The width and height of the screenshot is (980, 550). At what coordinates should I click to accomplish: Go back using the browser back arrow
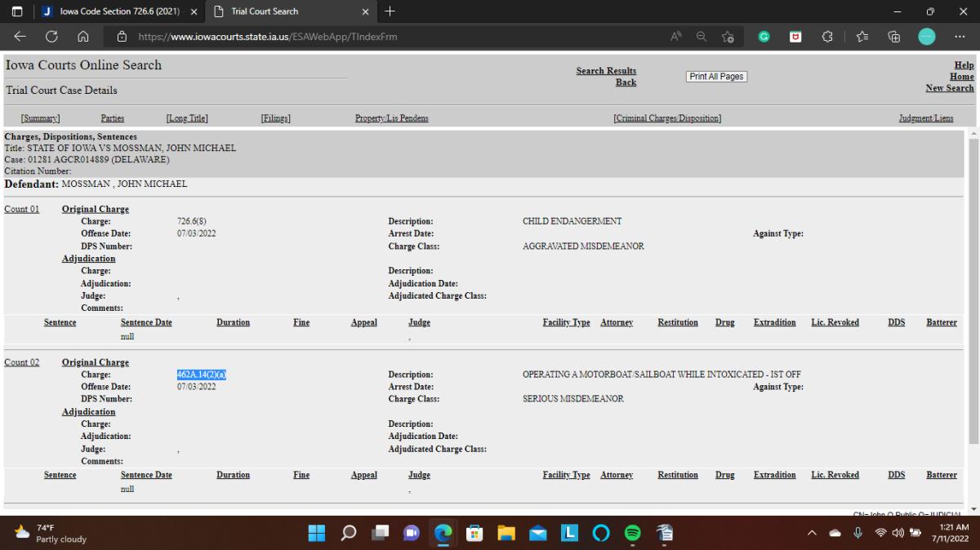coord(20,37)
